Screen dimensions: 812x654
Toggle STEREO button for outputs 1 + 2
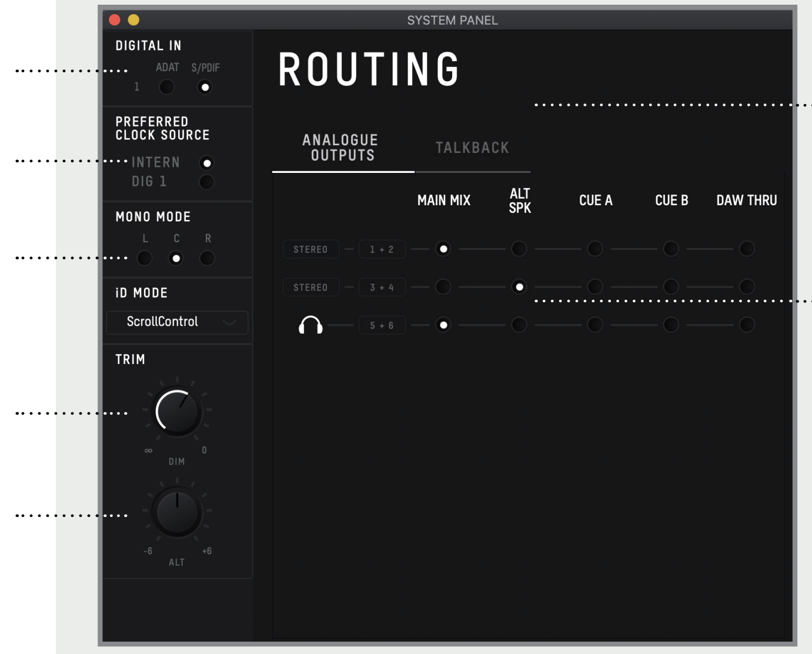[310, 249]
